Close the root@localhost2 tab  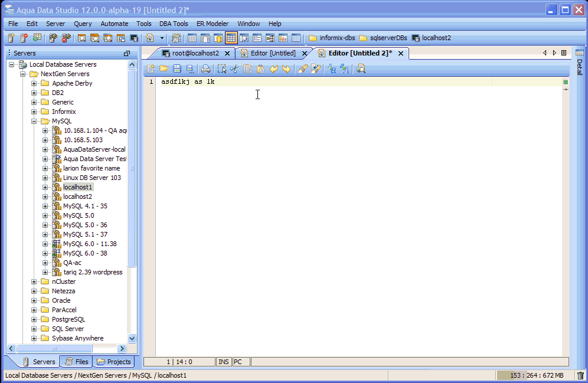click(227, 54)
